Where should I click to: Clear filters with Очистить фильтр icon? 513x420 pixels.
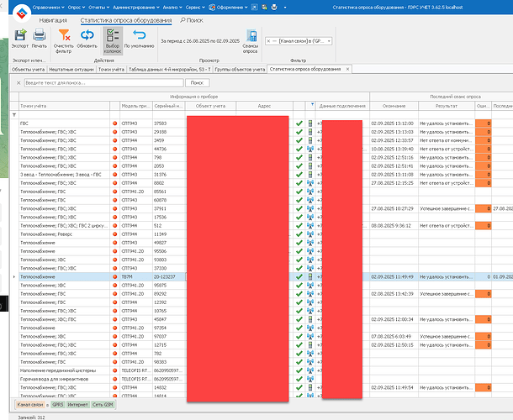click(64, 34)
